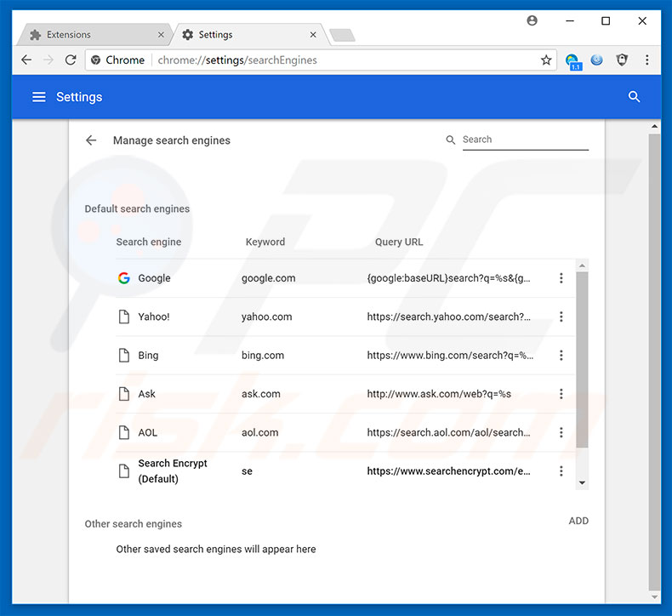
Task: Open the Chrome three-dot menu
Action: pyautogui.click(x=646, y=60)
